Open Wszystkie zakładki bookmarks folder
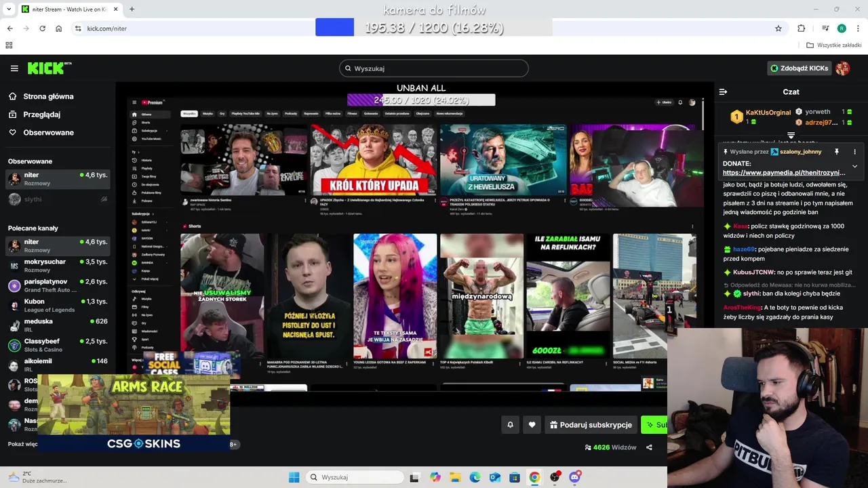 pyautogui.click(x=833, y=45)
